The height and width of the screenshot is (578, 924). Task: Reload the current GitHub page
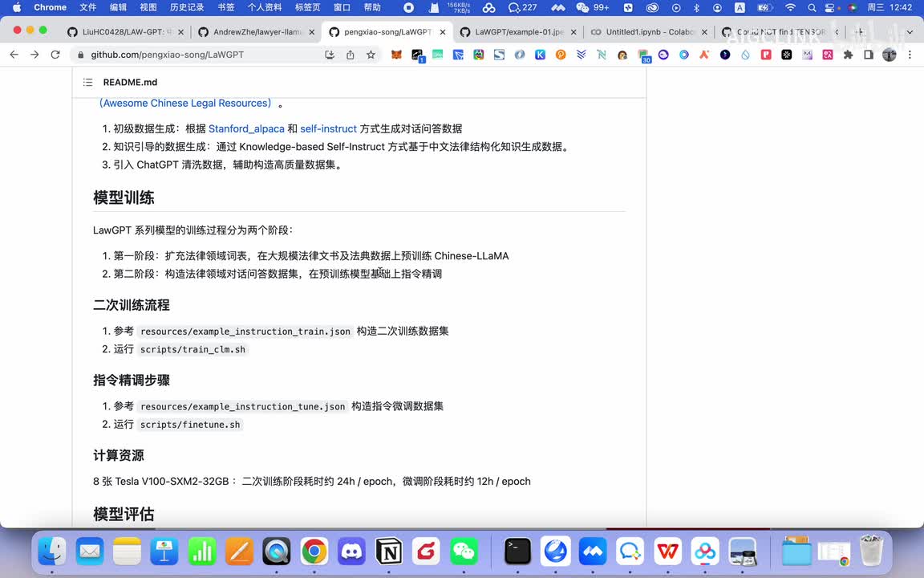click(55, 55)
